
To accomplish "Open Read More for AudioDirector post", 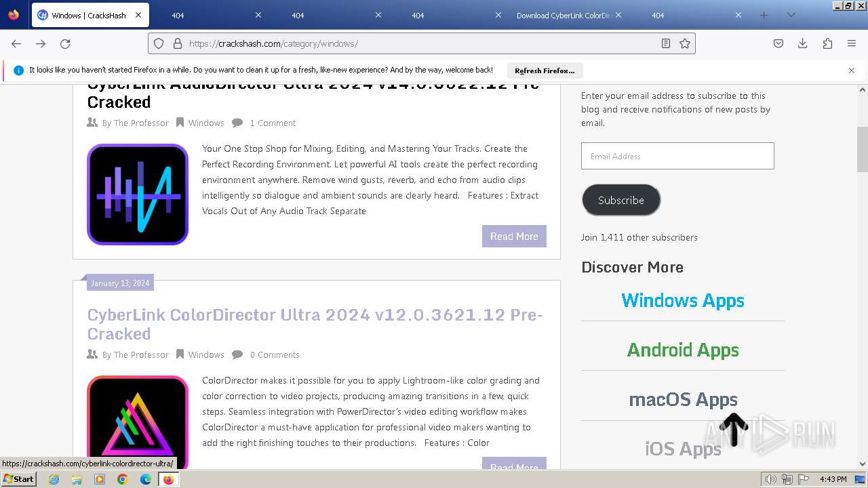I will [514, 237].
